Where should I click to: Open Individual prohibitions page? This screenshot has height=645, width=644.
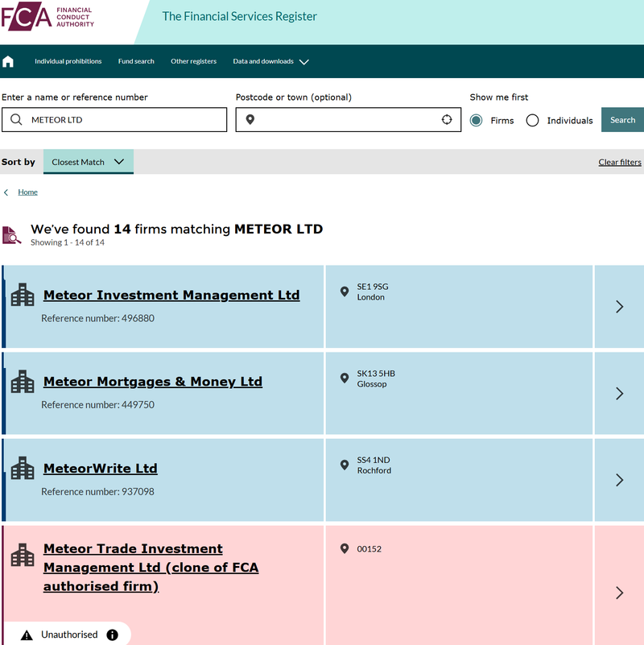(x=68, y=61)
